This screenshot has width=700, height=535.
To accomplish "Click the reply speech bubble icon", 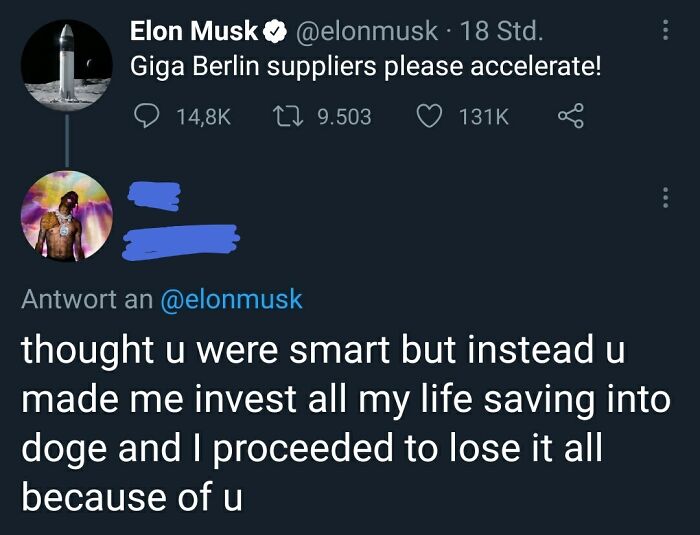I will click(147, 117).
